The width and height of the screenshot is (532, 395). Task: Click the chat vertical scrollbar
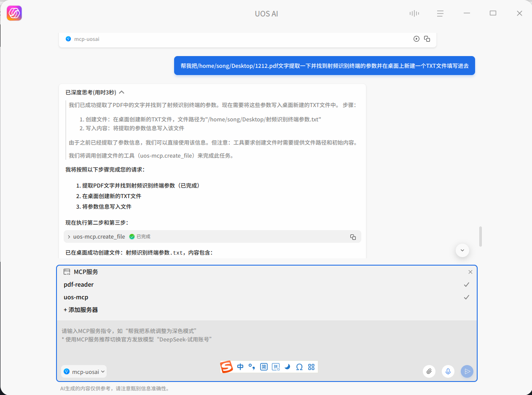tap(481, 236)
